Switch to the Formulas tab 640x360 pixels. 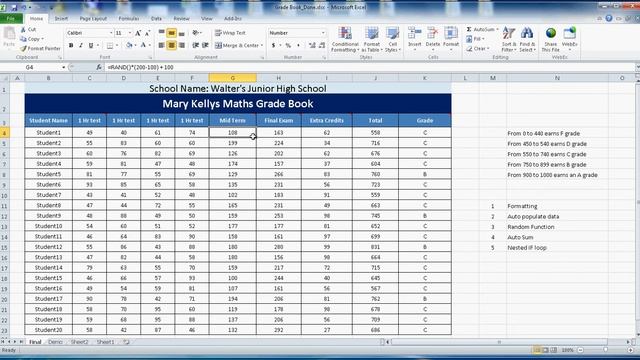129,18
